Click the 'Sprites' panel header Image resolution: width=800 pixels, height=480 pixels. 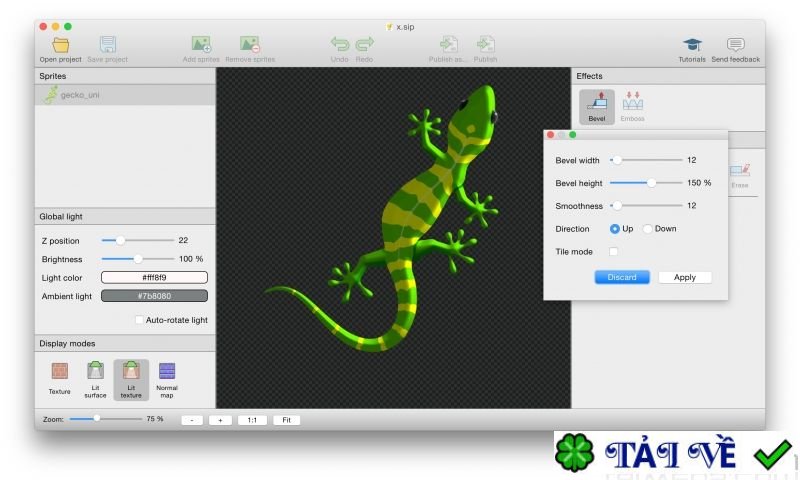pos(125,76)
